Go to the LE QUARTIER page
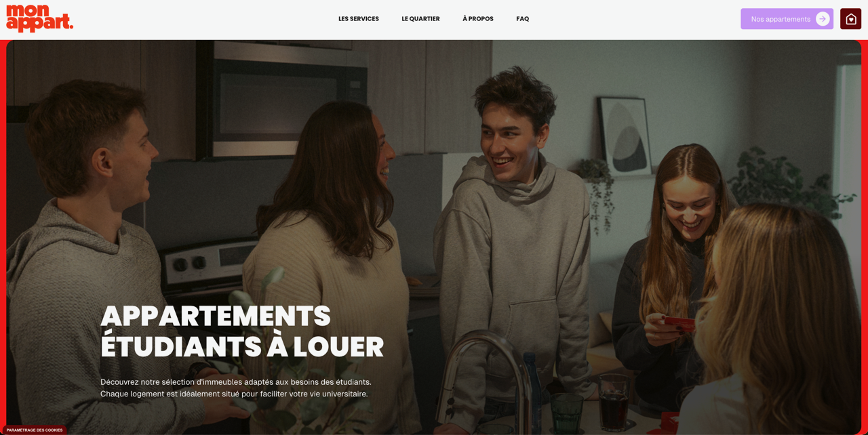The image size is (868, 435). click(420, 19)
